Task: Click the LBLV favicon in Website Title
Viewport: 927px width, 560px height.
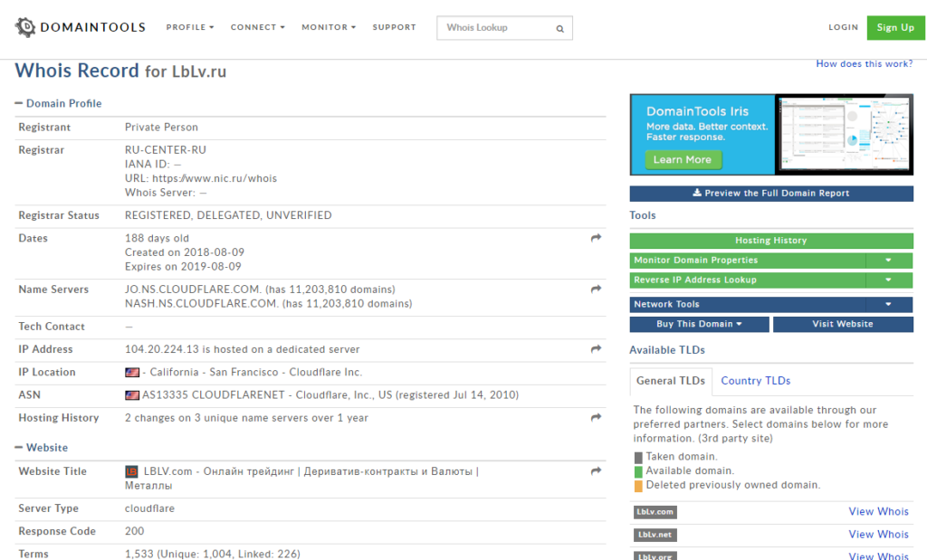Action: [131, 471]
